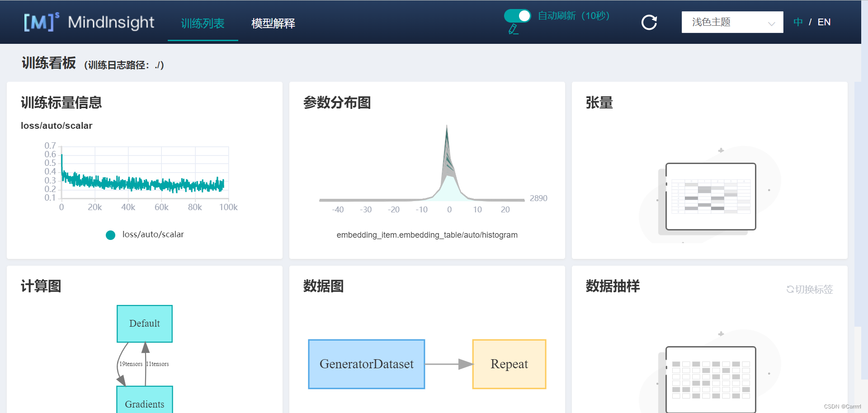Switch language to 中
The width and height of the screenshot is (868, 413).
tap(798, 22)
